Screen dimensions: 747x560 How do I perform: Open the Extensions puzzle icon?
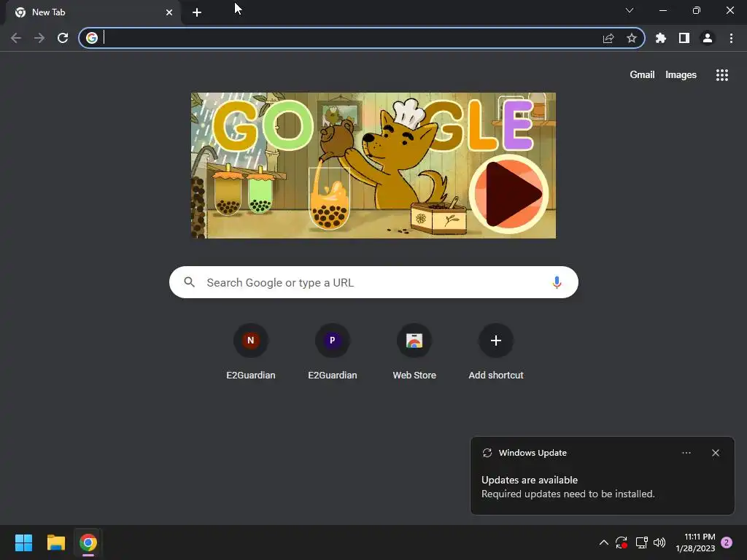(661, 38)
